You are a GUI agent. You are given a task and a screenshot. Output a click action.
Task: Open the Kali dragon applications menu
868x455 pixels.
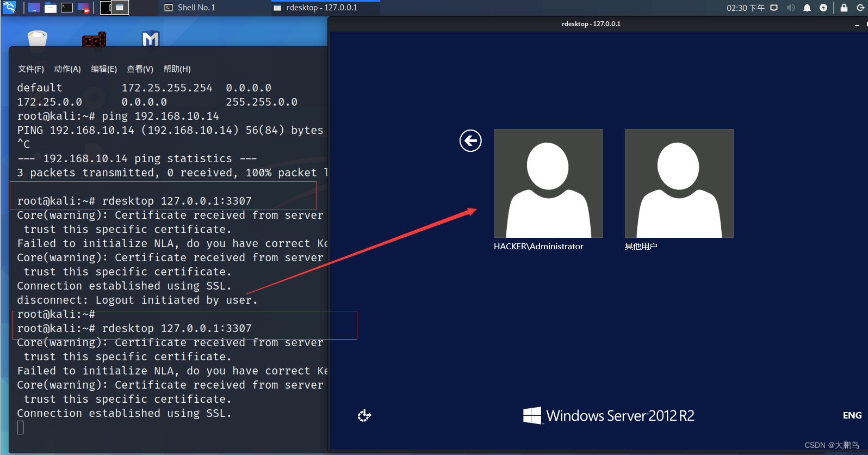(x=9, y=8)
